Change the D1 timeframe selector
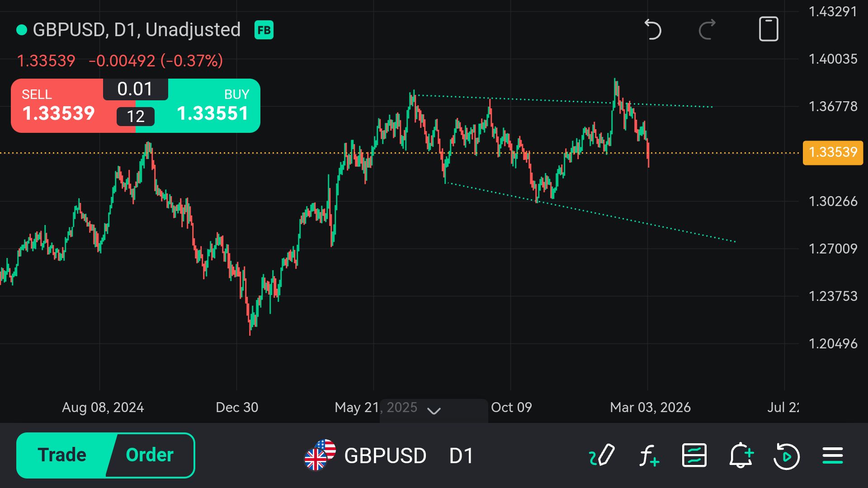 (461, 455)
